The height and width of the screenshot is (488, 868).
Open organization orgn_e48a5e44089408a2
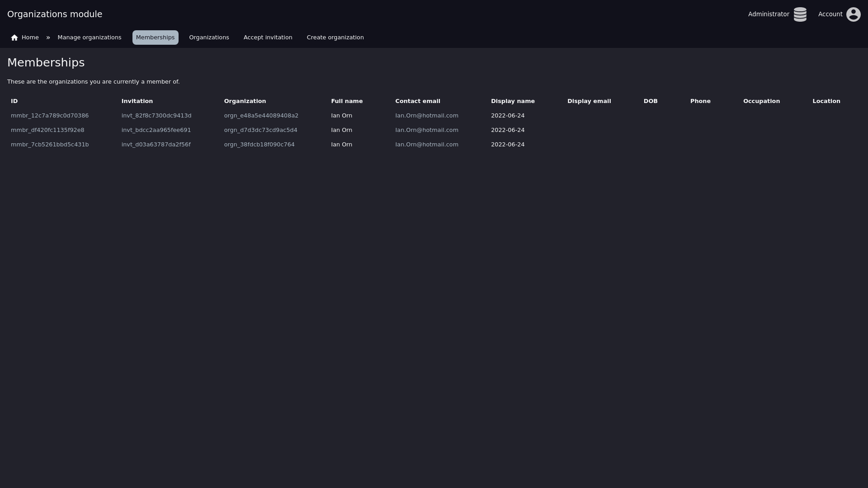[261, 116]
